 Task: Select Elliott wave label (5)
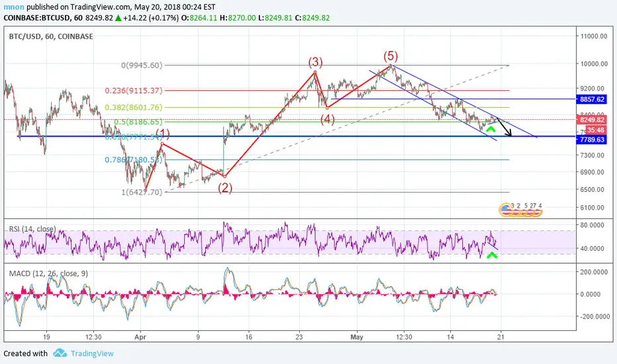tap(391, 56)
